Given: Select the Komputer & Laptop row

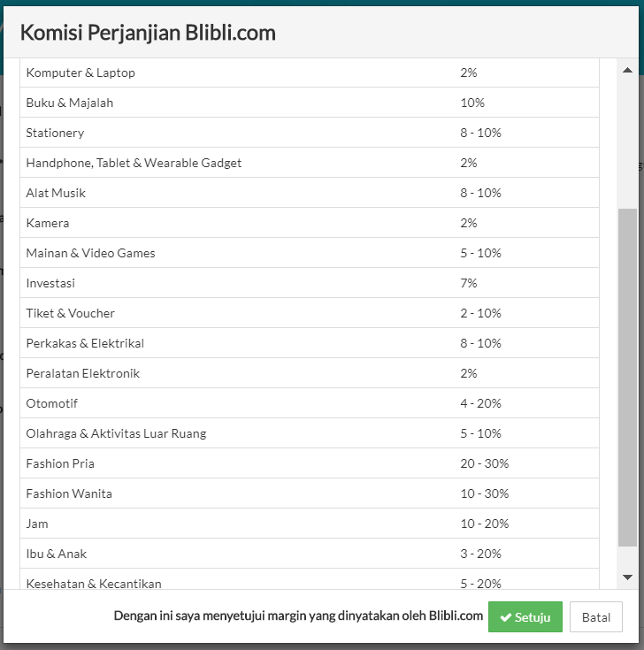Looking at the screenshot, I should [310, 73].
